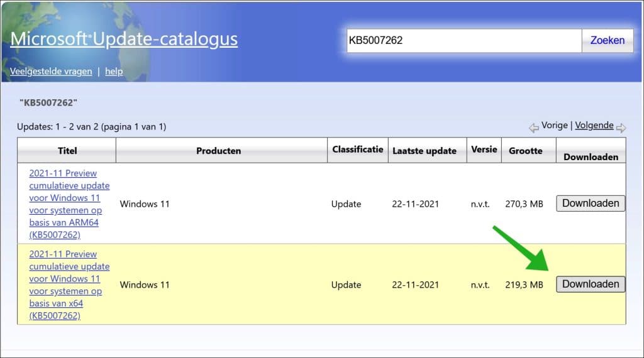Screen dimensions: 644x358
Task: Sort by the Versie column header
Action: tap(484, 149)
